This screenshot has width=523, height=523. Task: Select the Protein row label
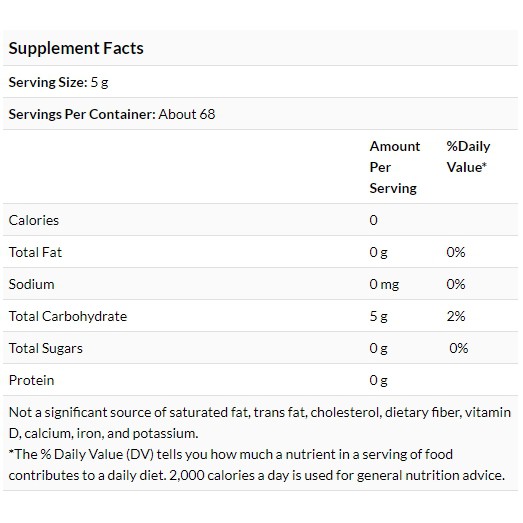(31, 381)
